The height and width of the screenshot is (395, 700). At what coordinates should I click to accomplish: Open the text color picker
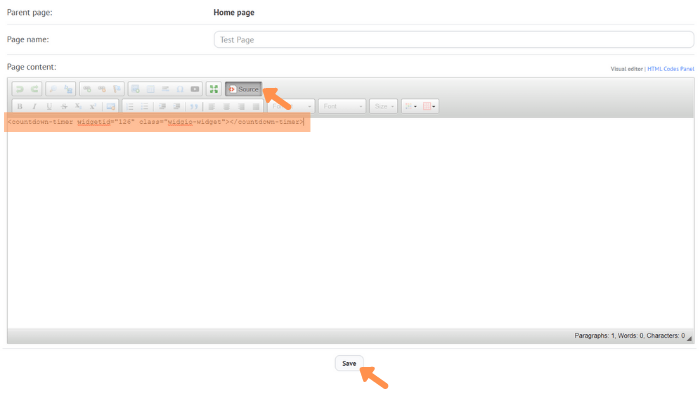click(x=410, y=106)
